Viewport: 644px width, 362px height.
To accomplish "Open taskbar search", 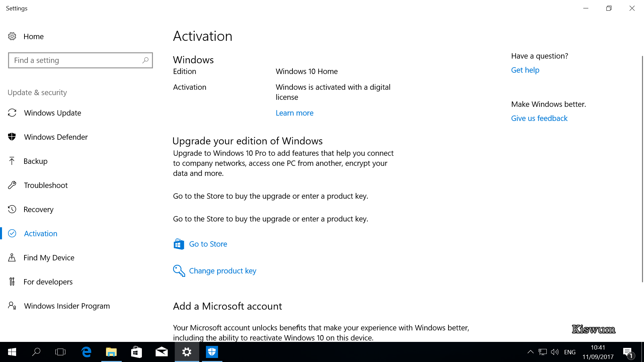I will coord(36,352).
